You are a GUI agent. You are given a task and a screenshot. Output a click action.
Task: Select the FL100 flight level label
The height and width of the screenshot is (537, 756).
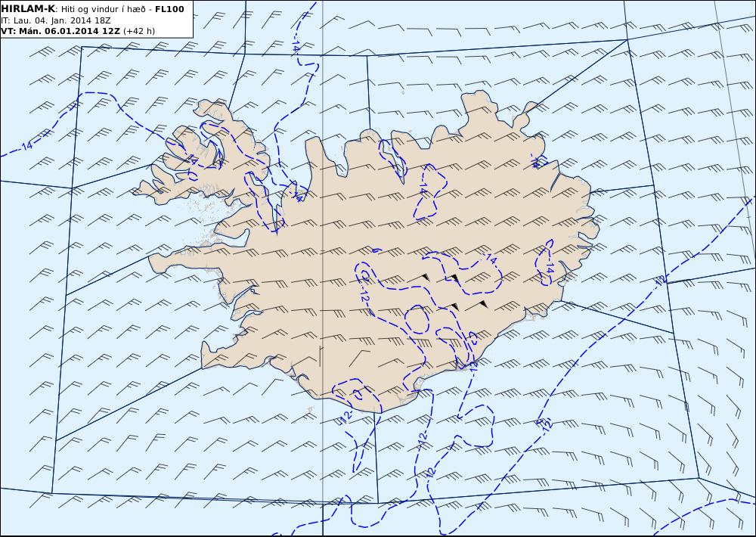pyautogui.click(x=169, y=9)
